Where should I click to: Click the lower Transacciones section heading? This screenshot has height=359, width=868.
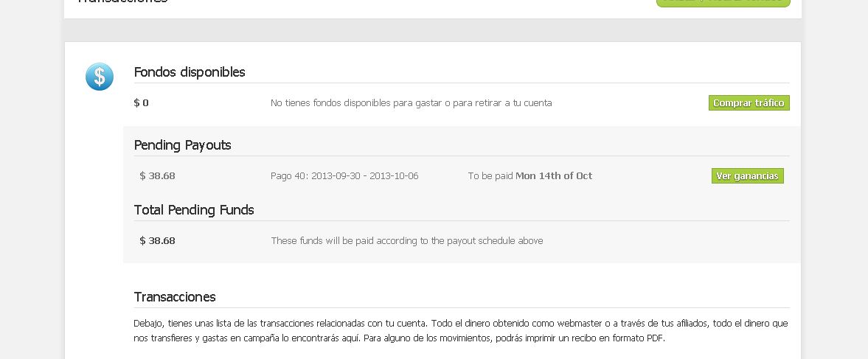[175, 297]
